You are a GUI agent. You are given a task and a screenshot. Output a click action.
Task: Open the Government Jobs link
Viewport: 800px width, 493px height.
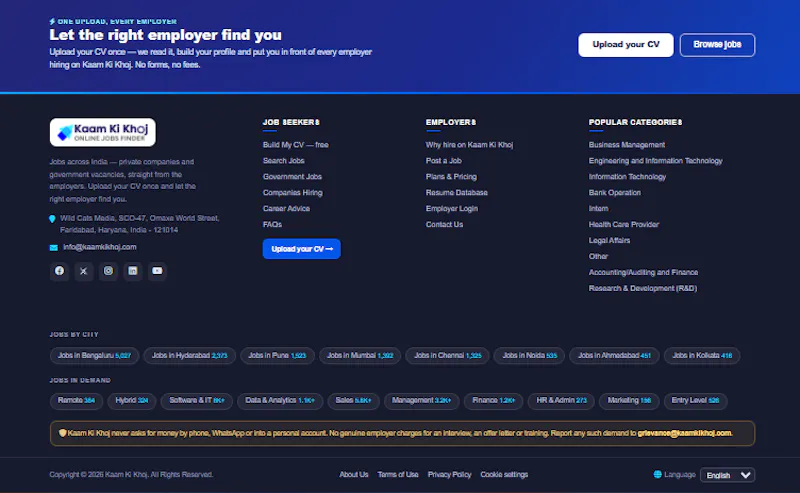coord(292,177)
